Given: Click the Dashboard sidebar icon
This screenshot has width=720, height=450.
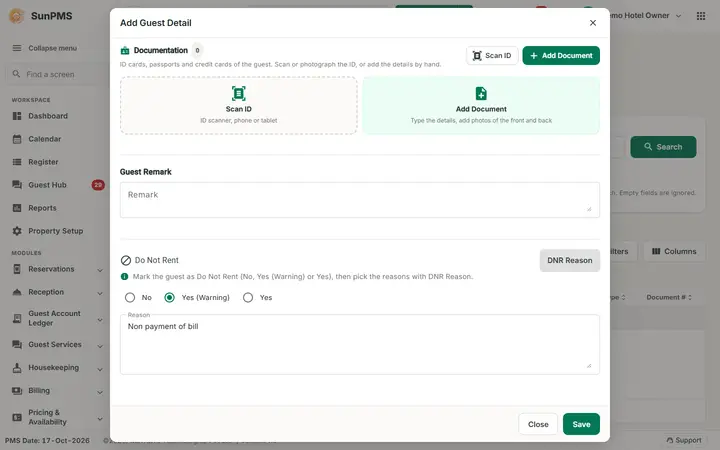Looking at the screenshot, I should coord(17,116).
